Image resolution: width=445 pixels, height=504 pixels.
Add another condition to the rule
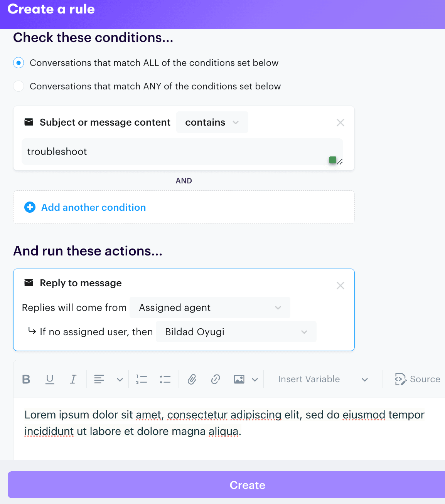[x=93, y=207]
